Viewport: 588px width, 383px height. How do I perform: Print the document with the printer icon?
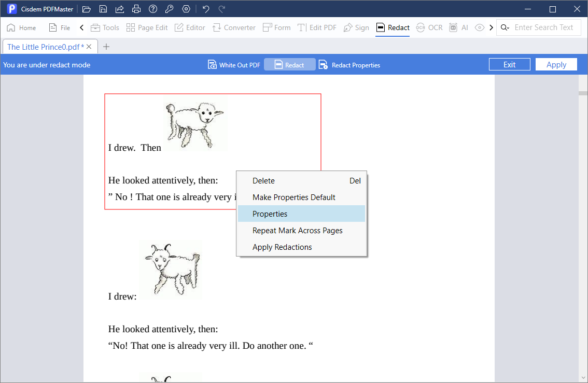pyautogui.click(x=136, y=9)
